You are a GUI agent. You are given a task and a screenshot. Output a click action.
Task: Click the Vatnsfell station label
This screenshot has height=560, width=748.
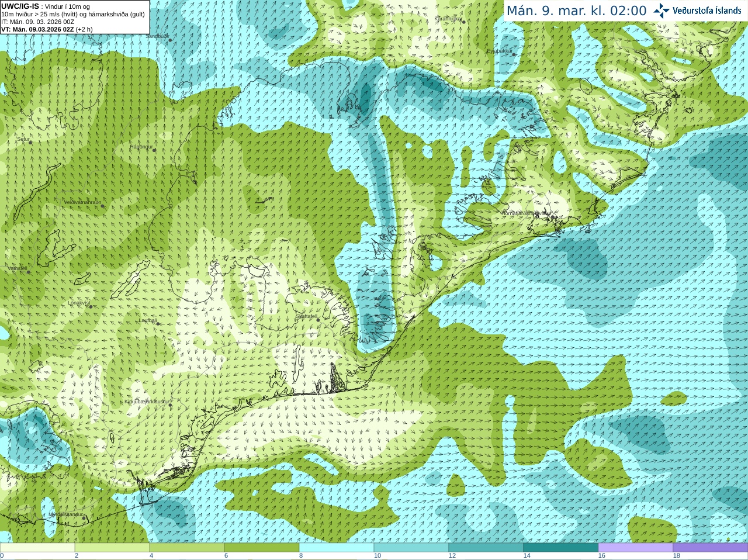(17, 268)
